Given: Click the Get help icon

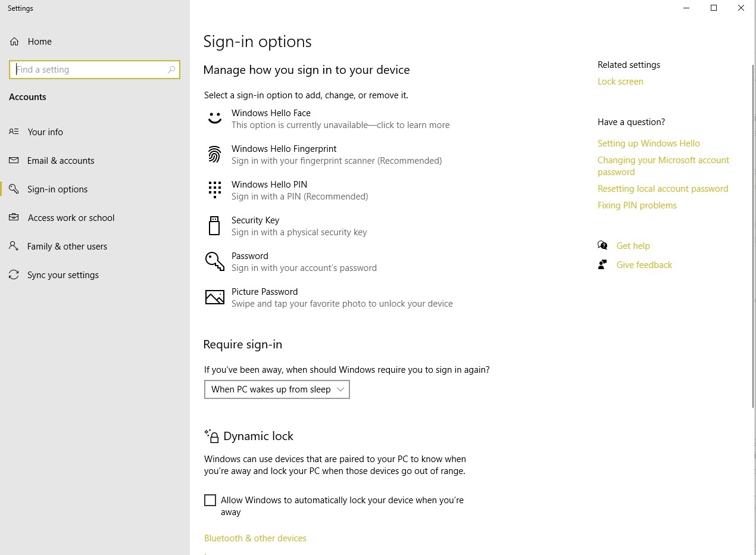Looking at the screenshot, I should click(x=602, y=245).
